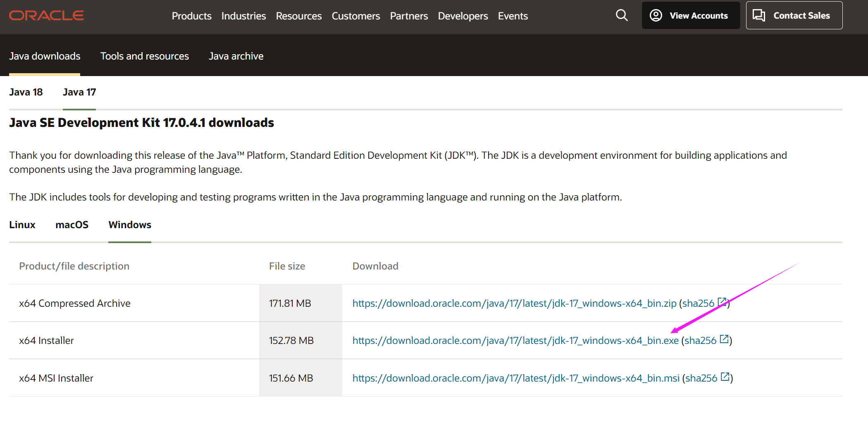The height and width of the screenshot is (425, 868).
Task: Click the 'x64 MSI Installer' cell
Action: tap(56, 378)
